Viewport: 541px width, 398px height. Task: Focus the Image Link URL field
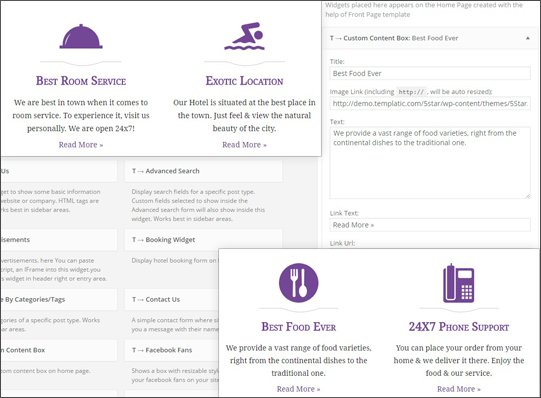[x=430, y=103]
